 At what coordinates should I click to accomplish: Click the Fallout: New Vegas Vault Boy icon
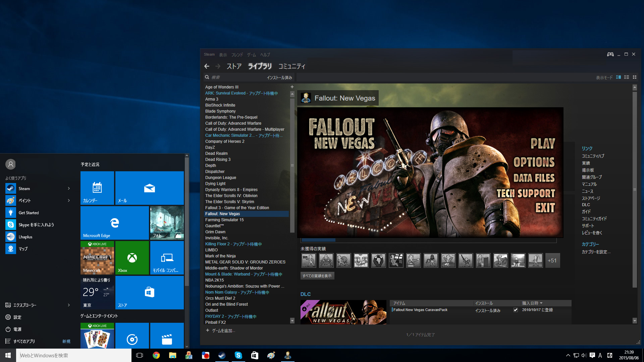tap(306, 98)
